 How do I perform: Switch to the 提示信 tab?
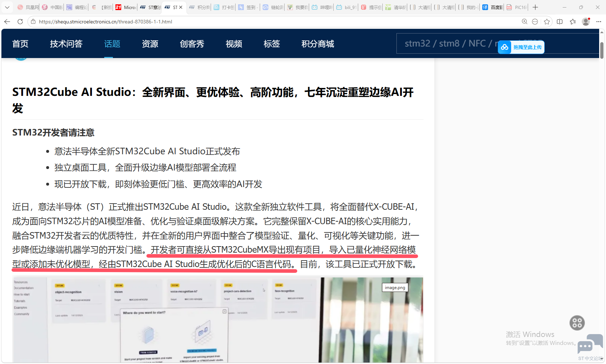[371, 7]
